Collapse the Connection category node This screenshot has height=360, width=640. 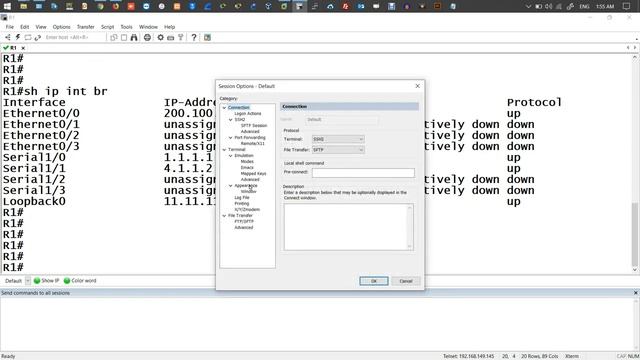224,107
